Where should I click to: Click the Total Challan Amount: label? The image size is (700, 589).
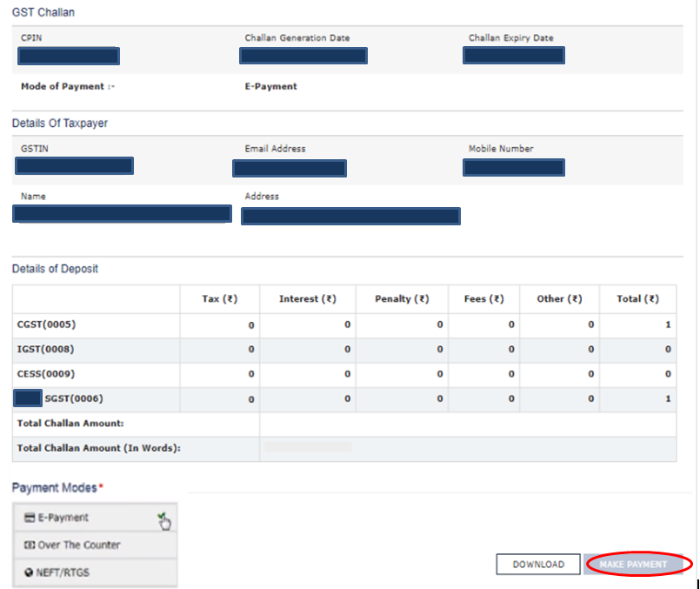click(x=70, y=424)
